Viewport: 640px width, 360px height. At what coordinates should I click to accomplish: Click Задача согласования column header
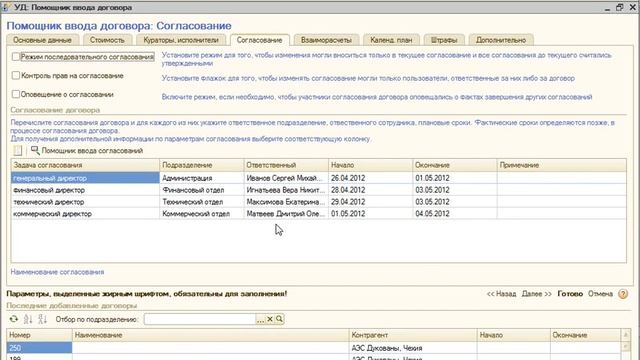[x=85, y=165]
